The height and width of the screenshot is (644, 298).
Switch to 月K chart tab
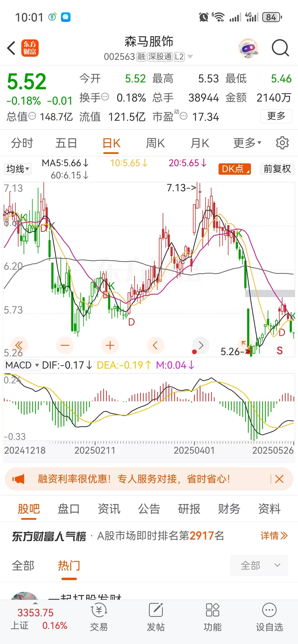[200, 143]
